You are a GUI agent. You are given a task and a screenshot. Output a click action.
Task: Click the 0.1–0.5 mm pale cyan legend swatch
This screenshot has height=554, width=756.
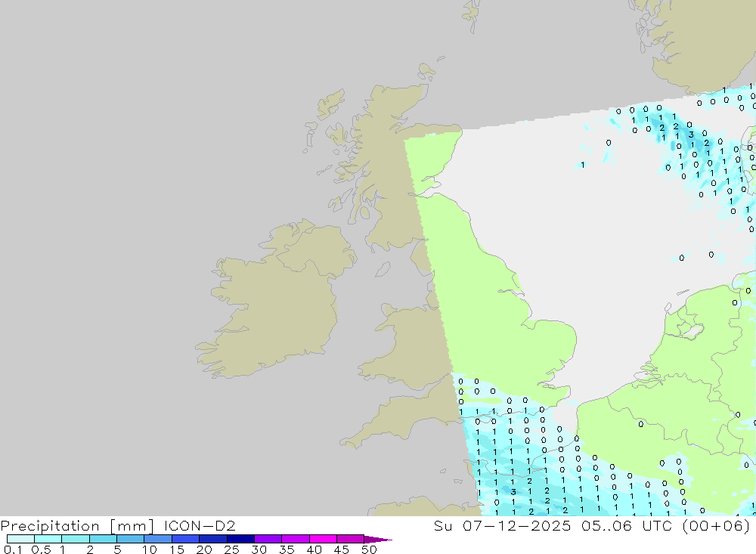coord(20,539)
